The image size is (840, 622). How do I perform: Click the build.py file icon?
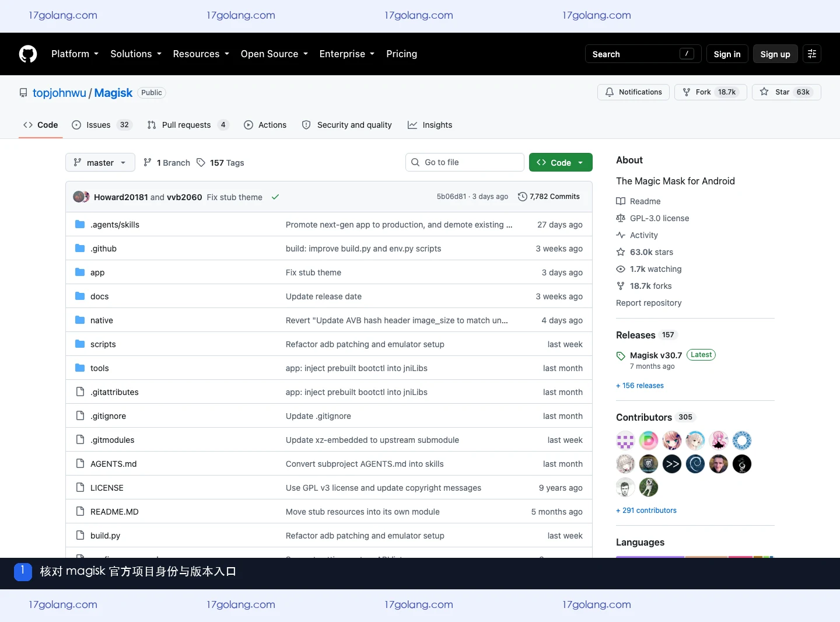click(x=80, y=536)
